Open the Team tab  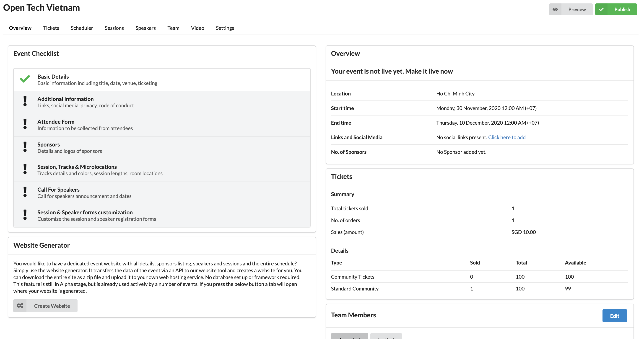173,28
